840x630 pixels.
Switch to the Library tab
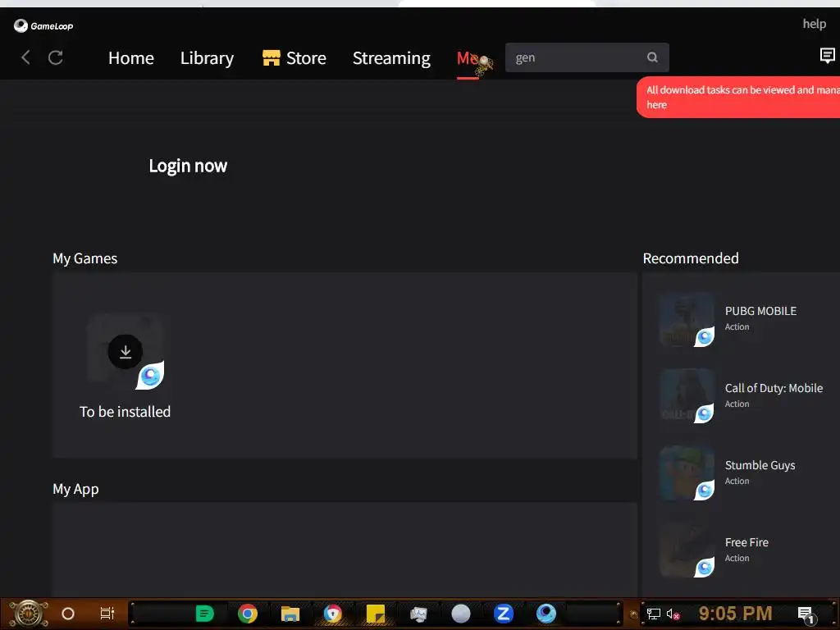pyautogui.click(x=207, y=58)
